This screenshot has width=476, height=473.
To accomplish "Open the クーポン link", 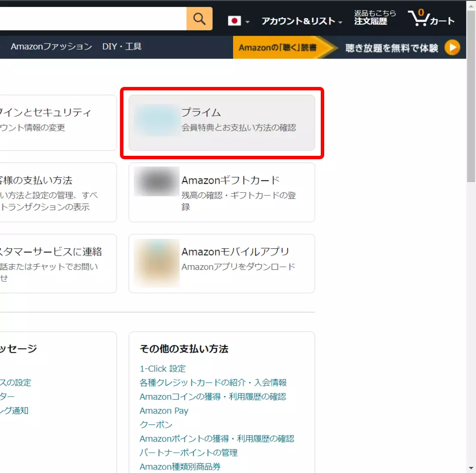I will click(x=156, y=425).
